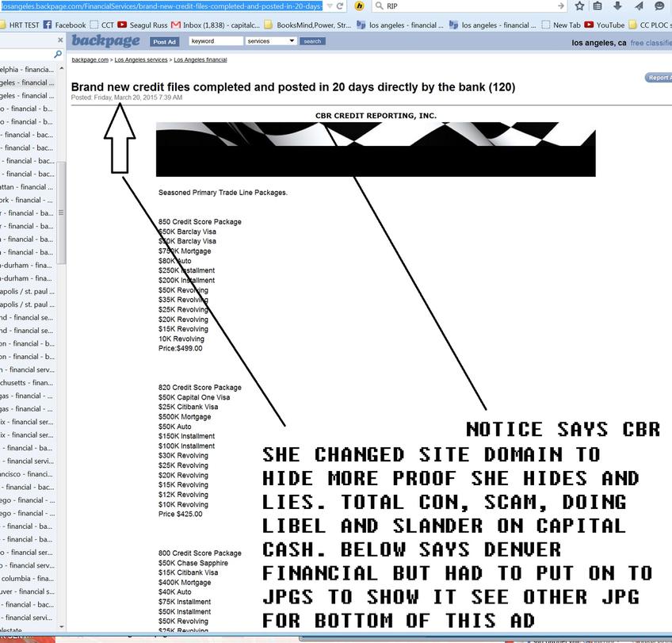Open the CCT bookmark
Image resolution: width=672 pixels, height=643 pixels.
(x=102, y=25)
